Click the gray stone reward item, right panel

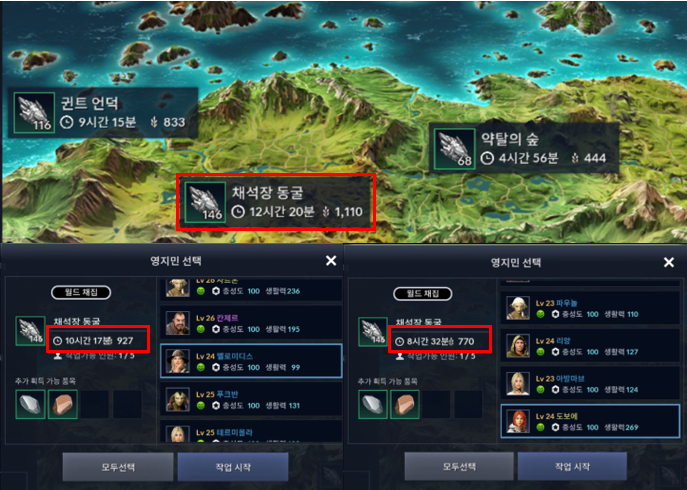tap(373, 405)
